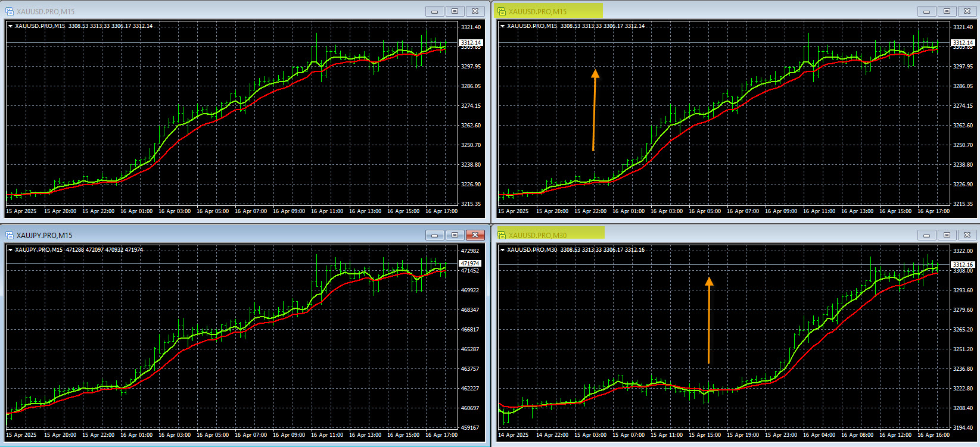
Task: Select the orange arrow on the XAUUSD M15 chart
Action: coord(594,110)
